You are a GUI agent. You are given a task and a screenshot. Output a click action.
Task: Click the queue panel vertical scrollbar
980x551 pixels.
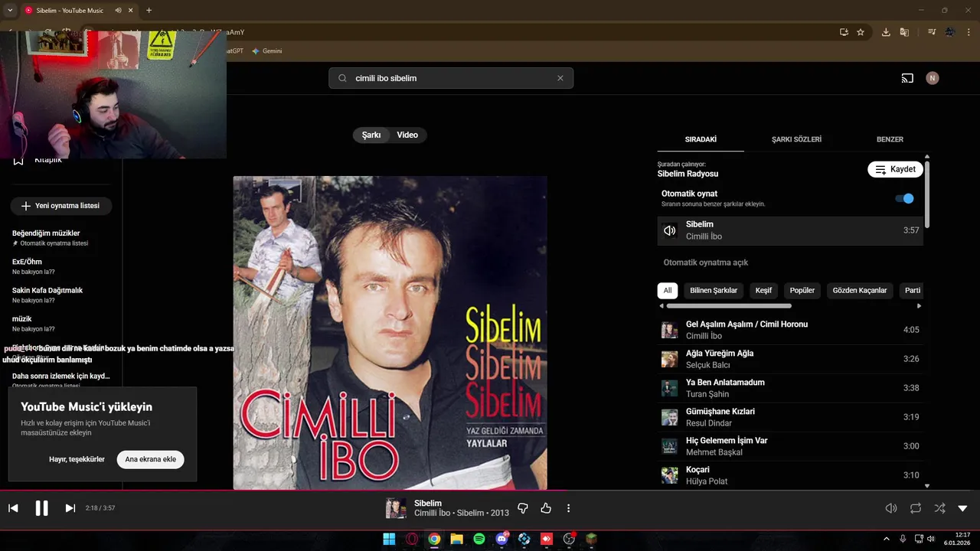tap(927, 194)
